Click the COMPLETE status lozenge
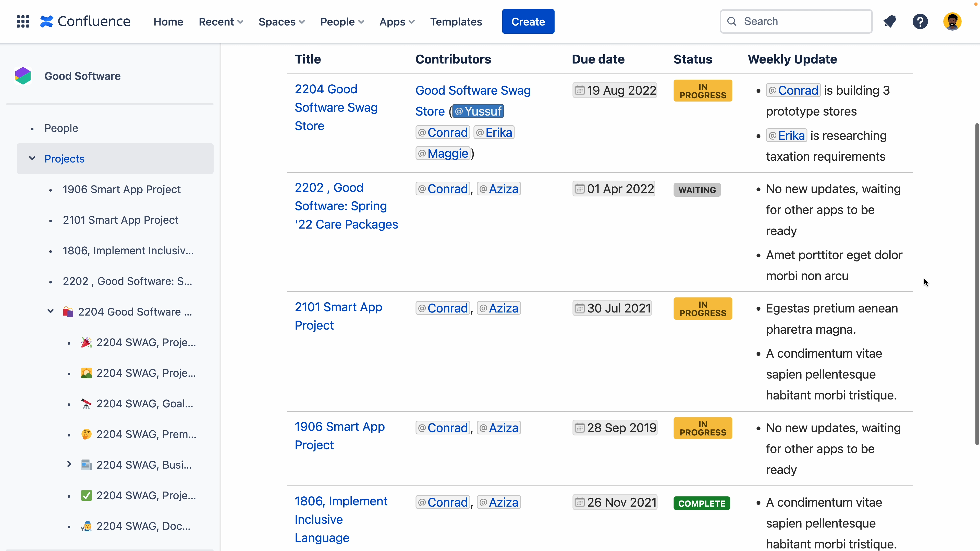 click(702, 504)
